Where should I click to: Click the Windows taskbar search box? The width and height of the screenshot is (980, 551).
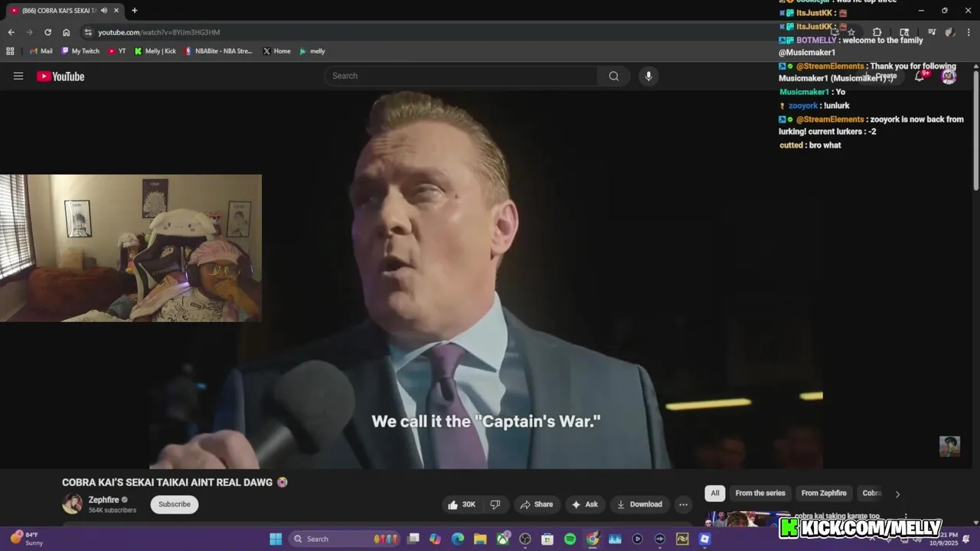pyautogui.click(x=346, y=539)
